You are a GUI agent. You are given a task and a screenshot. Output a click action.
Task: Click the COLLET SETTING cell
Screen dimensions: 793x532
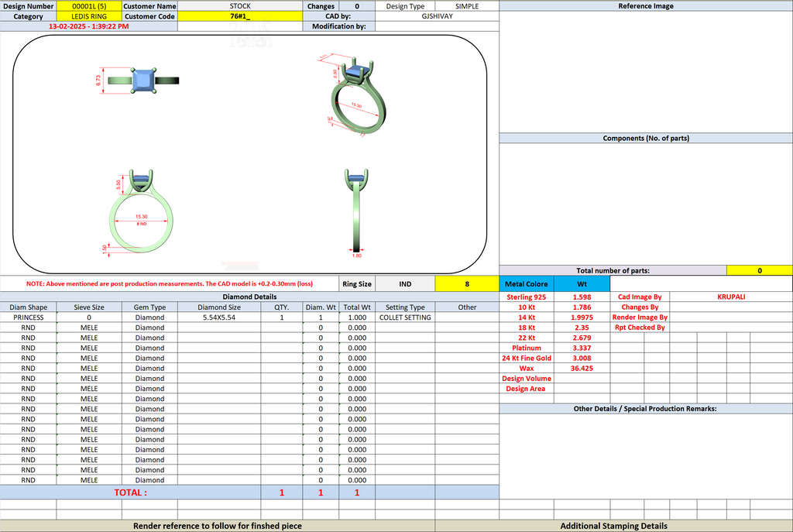point(405,317)
